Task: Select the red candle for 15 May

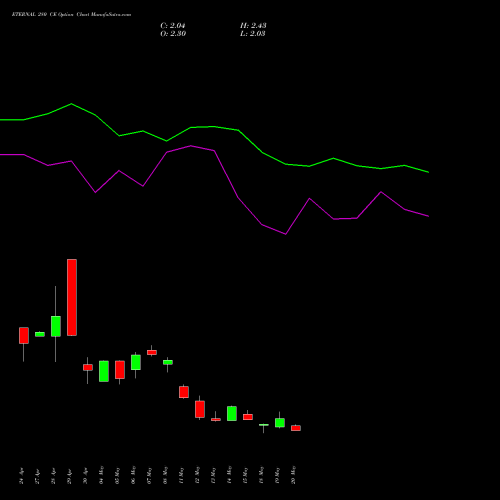Action: coord(248,417)
